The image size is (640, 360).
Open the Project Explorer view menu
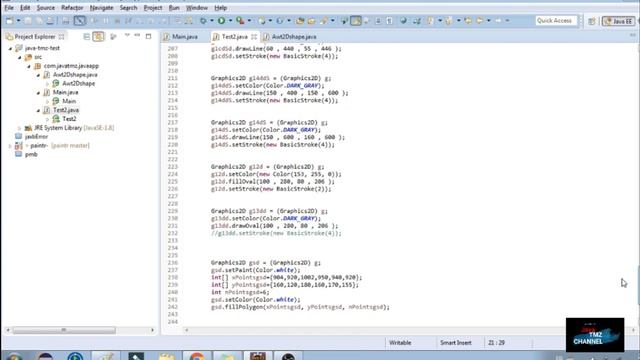tap(127, 36)
